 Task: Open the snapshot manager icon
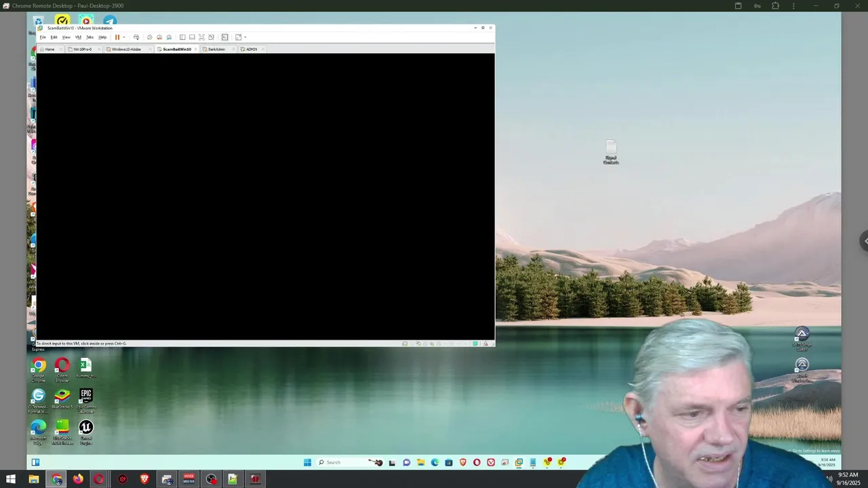coord(169,37)
